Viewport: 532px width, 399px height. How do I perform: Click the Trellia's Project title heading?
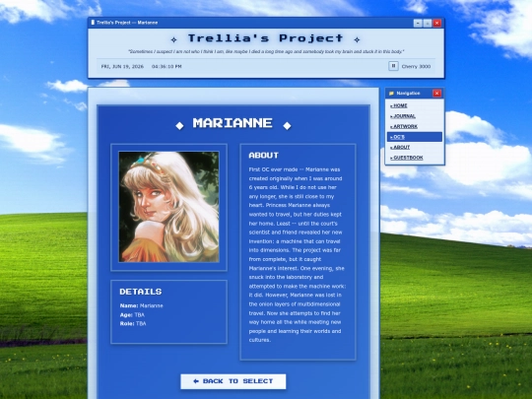265,38
